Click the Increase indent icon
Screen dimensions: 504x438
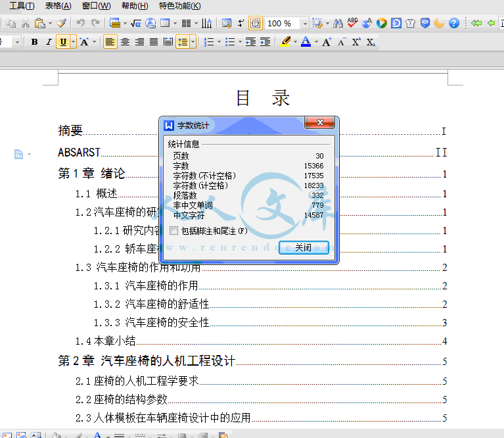coord(265,42)
